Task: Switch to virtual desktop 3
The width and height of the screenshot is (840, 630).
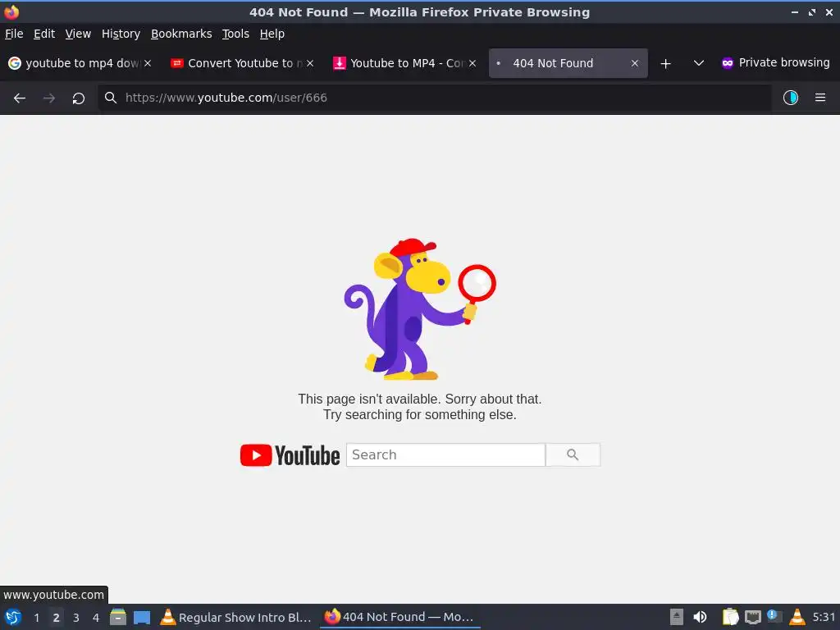Action: (x=76, y=618)
